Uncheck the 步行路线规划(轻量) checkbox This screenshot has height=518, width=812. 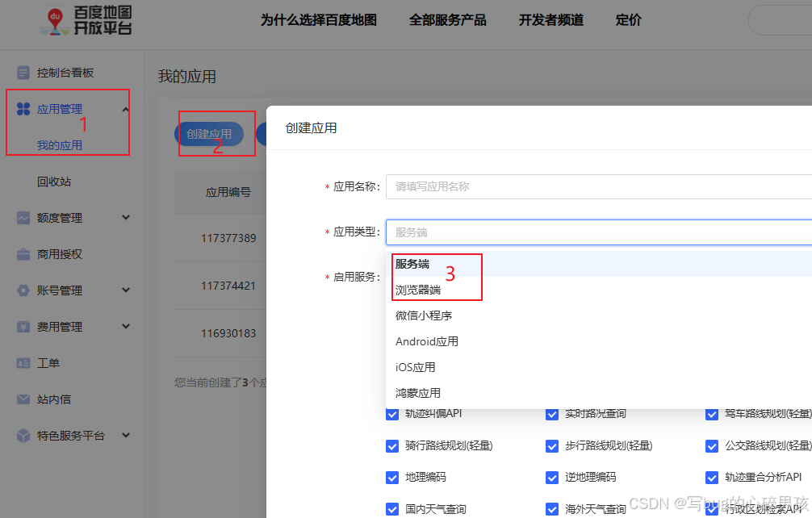(552, 446)
